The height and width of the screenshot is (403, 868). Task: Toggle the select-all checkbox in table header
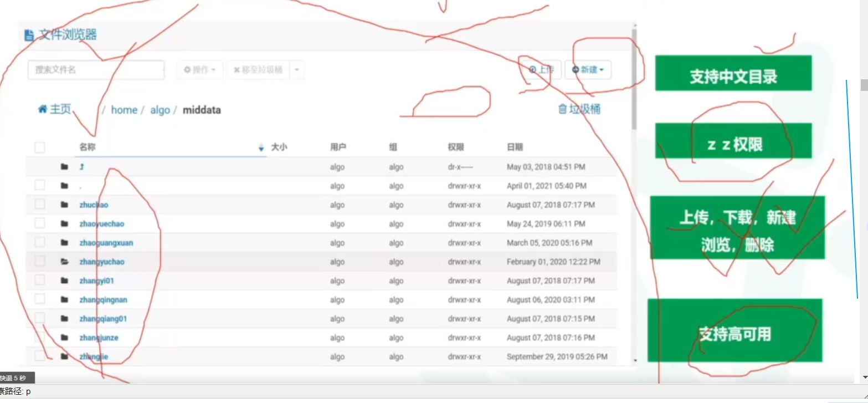(x=40, y=147)
